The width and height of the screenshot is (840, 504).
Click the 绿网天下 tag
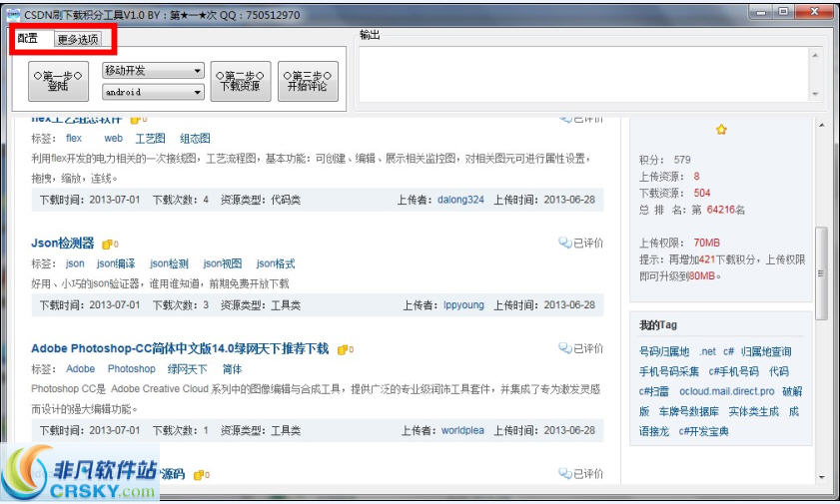point(187,369)
